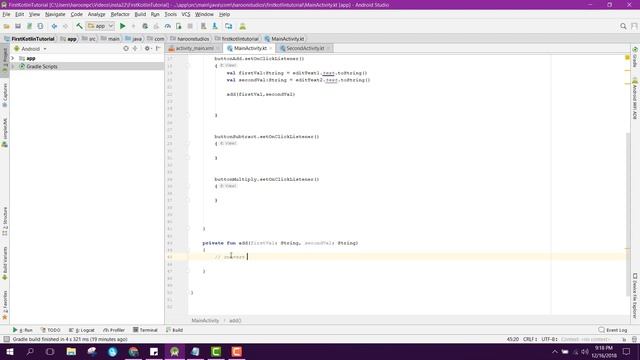640x360 pixels.
Task: Collapse the buttonAdd listener fold marker
Action: click(x=188, y=66)
